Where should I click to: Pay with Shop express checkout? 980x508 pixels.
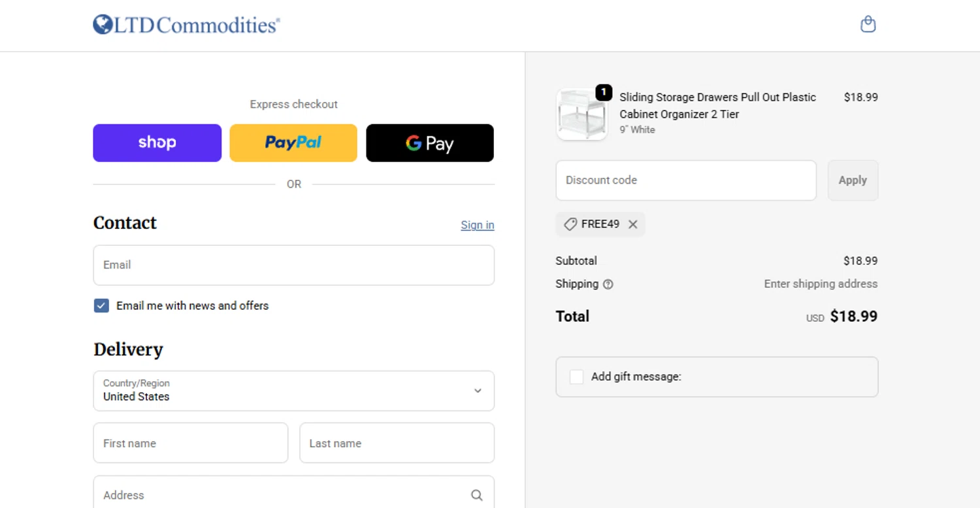click(157, 143)
